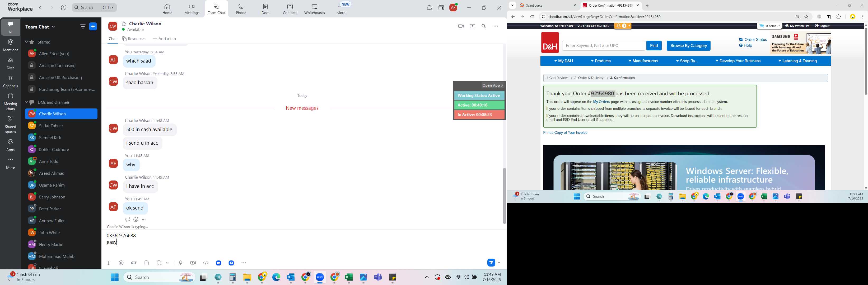Click the Find button on D&H site
The width and height of the screenshot is (868, 285).
click(654, 46)
